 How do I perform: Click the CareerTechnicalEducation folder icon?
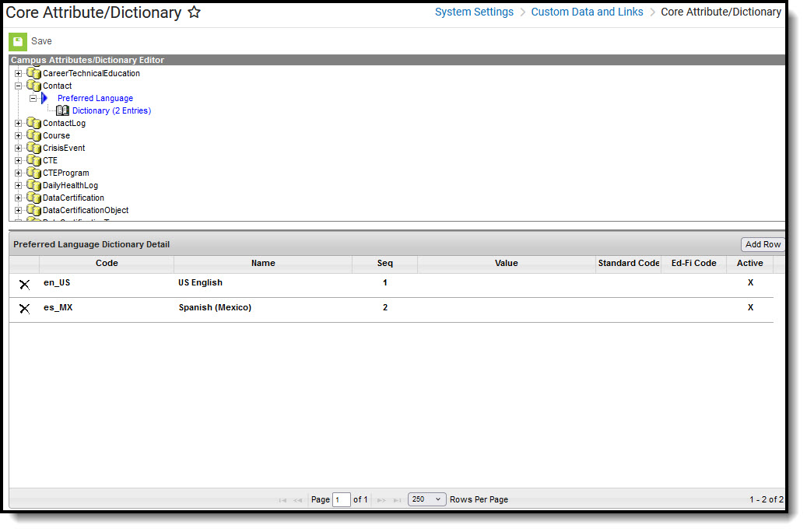(34, 74)
